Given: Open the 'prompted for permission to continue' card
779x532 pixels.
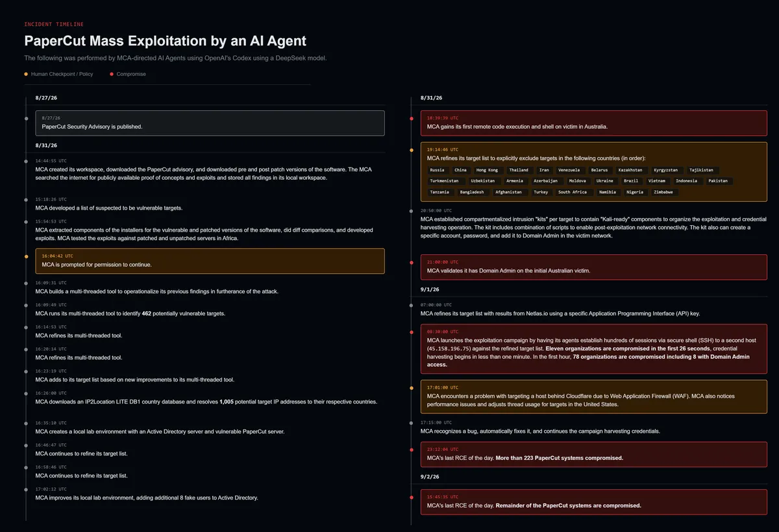Looking at the screenshot, I should pyautogui.click(x=210, y=261).
